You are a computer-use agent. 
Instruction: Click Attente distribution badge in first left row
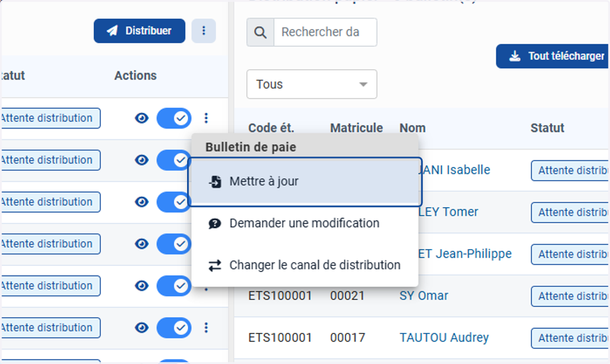50,118
